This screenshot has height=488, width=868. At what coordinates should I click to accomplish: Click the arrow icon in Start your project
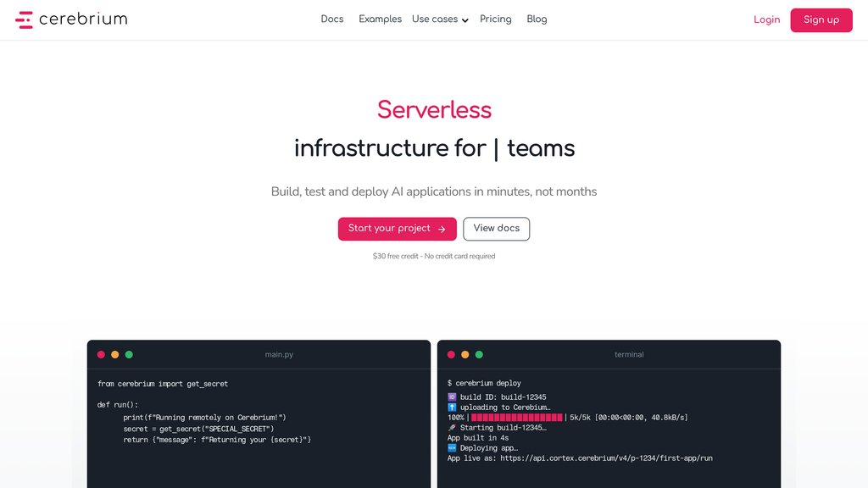(x=442, y=229)
